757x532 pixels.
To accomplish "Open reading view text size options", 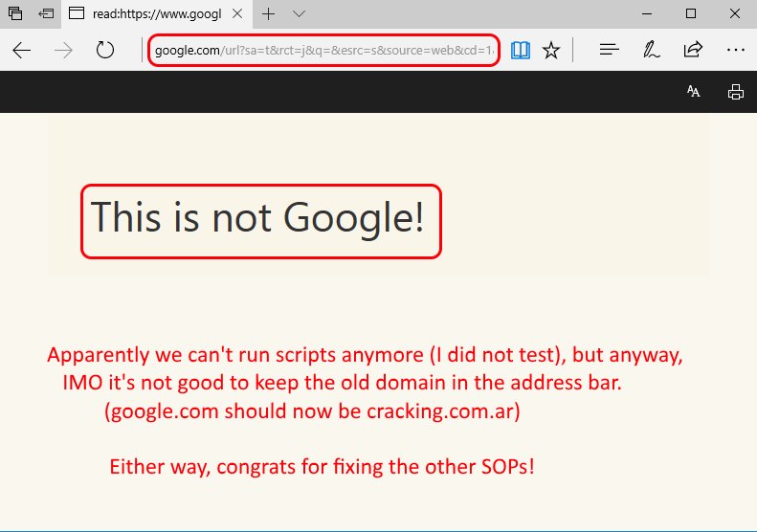I will [x=693, y=91].
